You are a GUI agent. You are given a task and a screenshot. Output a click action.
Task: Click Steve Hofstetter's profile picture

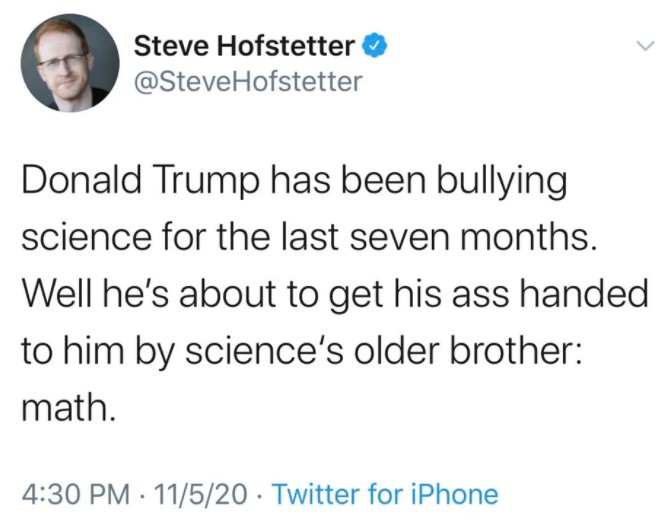65,63
